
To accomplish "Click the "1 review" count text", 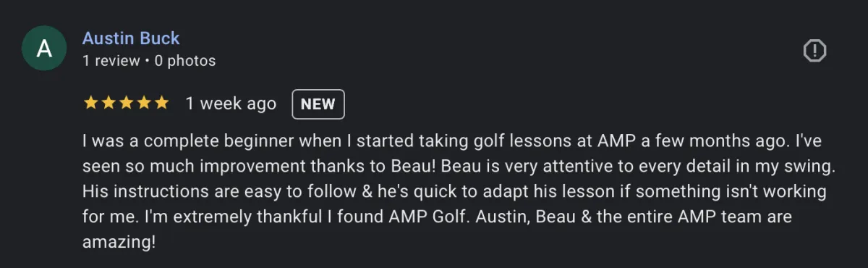I will click(x=111, y=61).
